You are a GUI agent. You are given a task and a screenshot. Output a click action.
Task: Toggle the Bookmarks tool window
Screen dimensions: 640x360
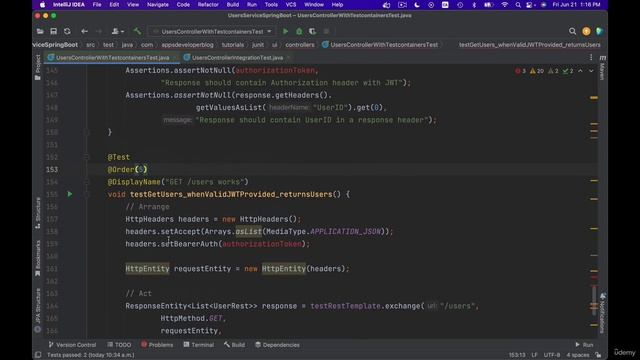(x=38, y=258)
